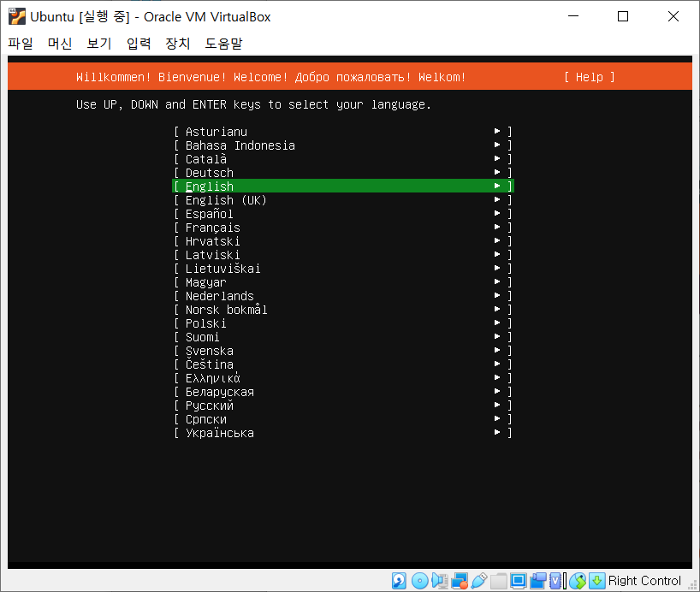
Task: Click the keyboard capture arrow icon
Action: coord(596,580)
